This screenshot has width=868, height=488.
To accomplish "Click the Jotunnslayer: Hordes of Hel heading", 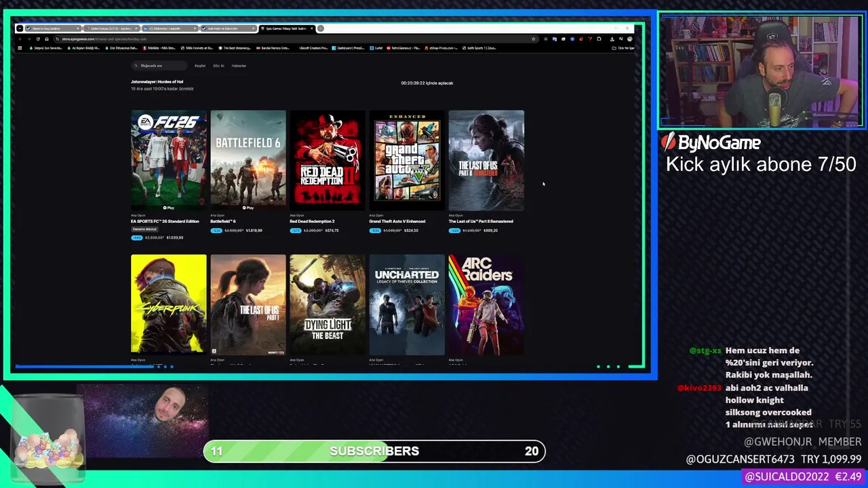I will [157, 82].
